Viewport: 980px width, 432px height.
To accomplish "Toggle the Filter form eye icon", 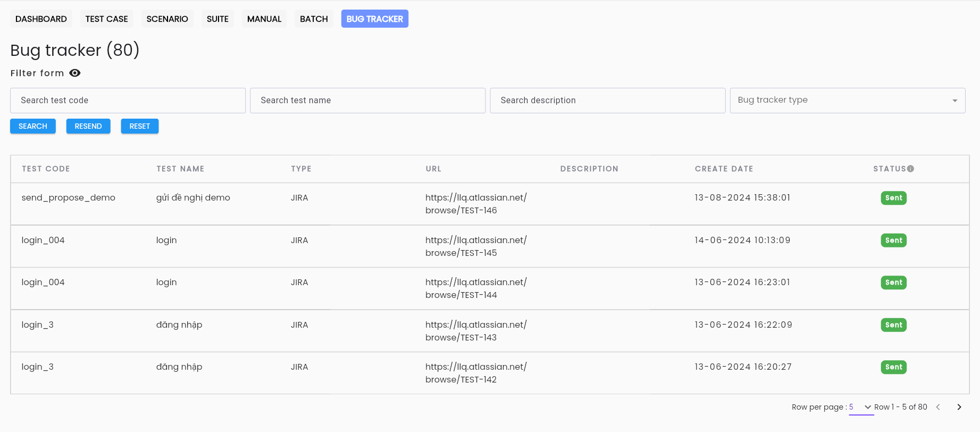I will click(x=75, y=73).
